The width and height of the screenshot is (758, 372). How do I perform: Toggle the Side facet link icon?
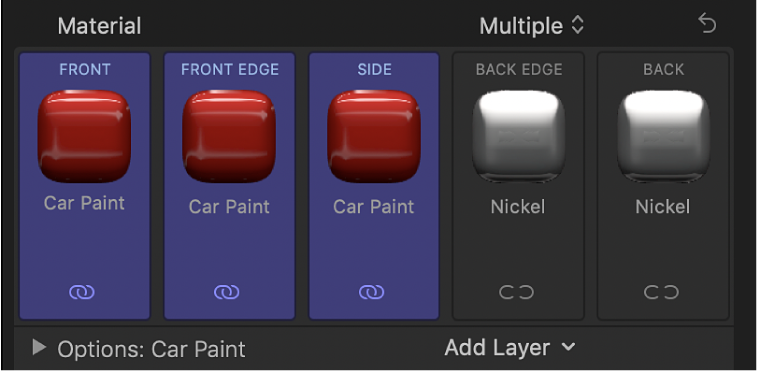coord(372,292)
